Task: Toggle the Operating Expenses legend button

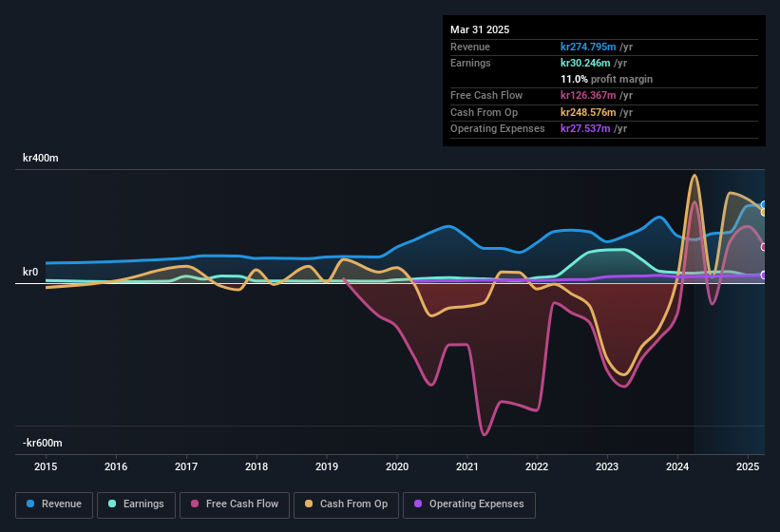Action: click(469, 505)
